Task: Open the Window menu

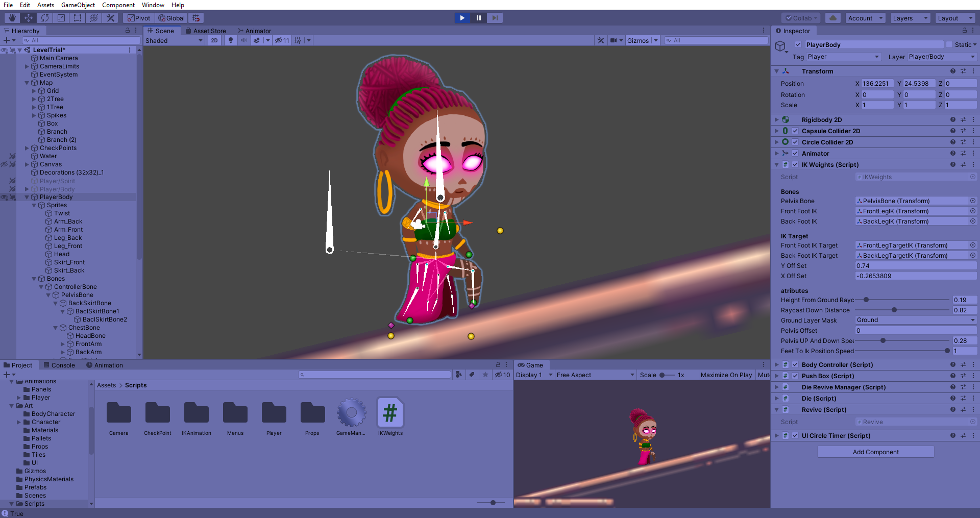Action: (x=153, y=5)
